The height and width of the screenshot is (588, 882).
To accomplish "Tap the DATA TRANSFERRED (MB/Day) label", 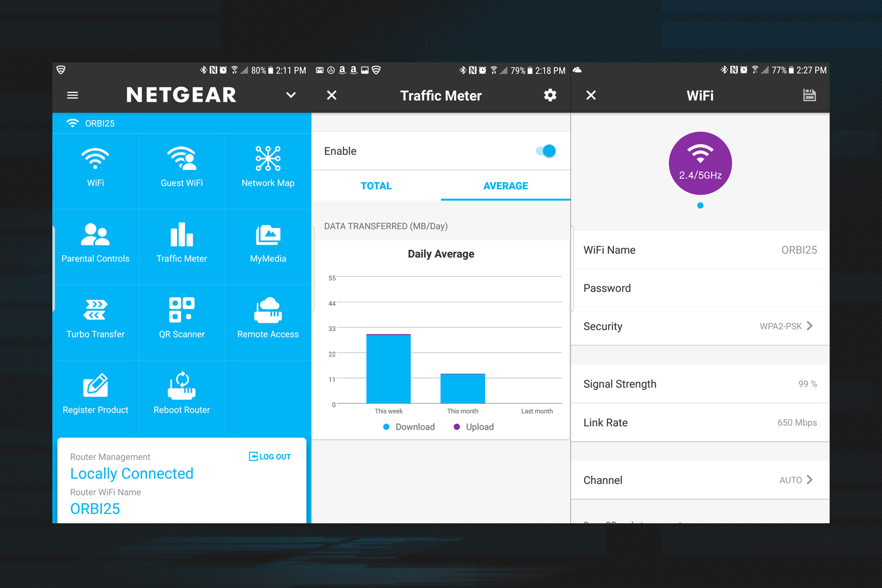I will (386, 226).
